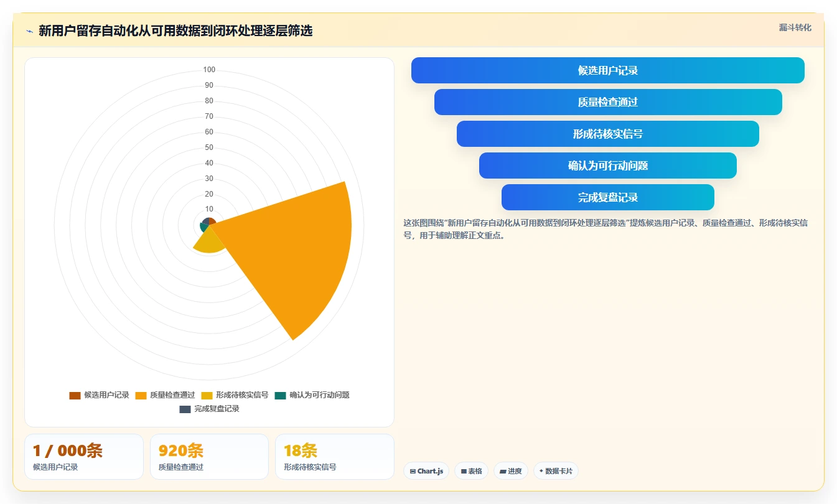Click the 进度 chip
The width and height of the screenshot is (837, 504).
511,471
